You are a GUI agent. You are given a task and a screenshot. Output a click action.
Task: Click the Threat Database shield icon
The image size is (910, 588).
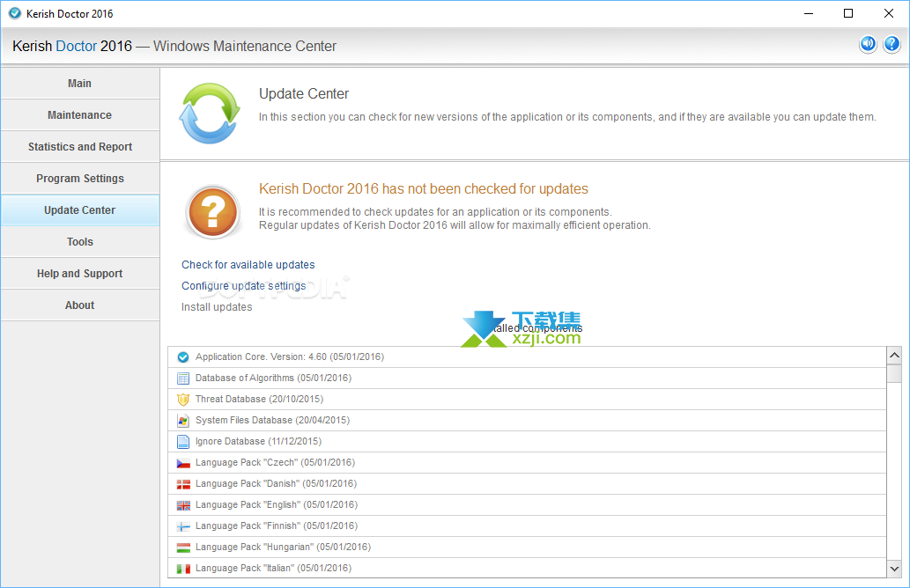(183, 400)
